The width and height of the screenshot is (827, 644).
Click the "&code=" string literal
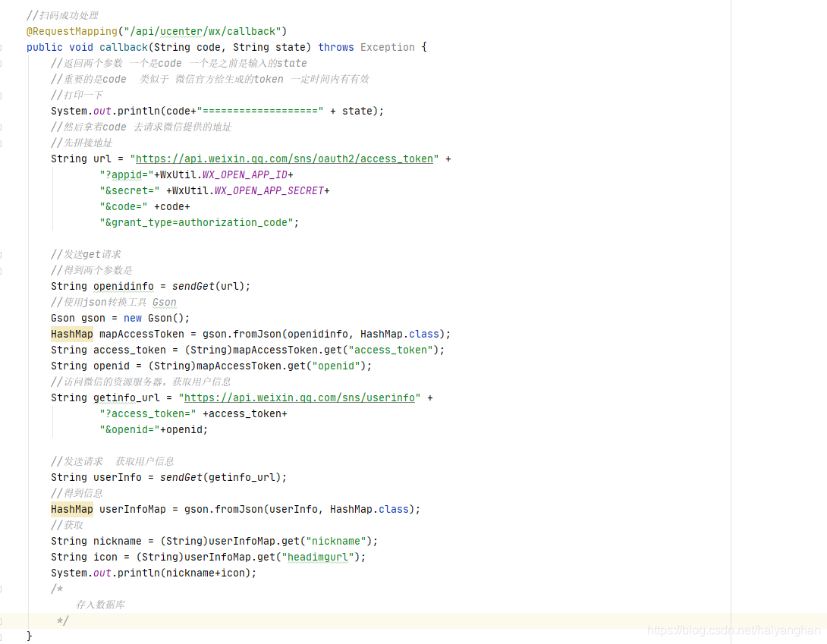124,206
